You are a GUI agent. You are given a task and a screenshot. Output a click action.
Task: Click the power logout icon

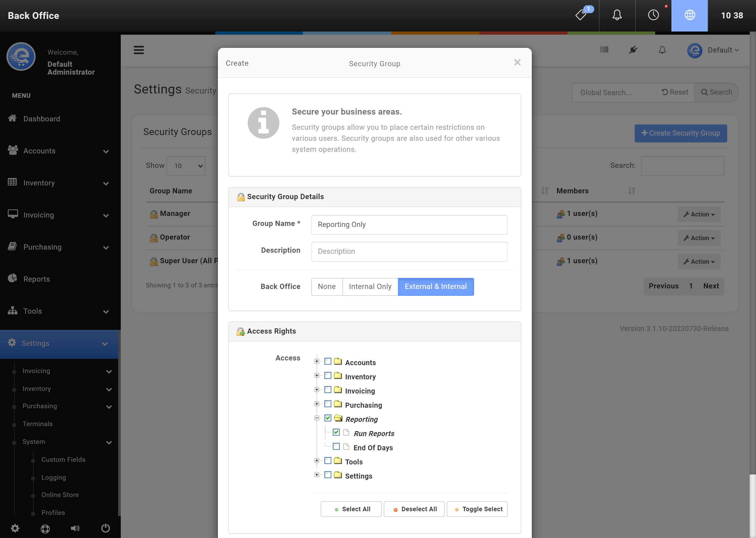point(106,528)
